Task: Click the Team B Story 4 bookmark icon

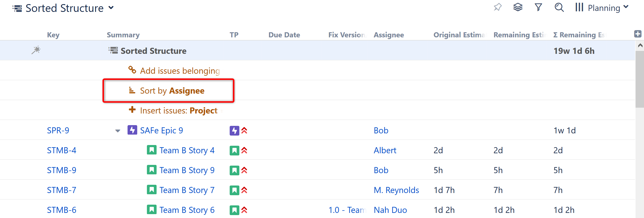Action: click(152, 150)
